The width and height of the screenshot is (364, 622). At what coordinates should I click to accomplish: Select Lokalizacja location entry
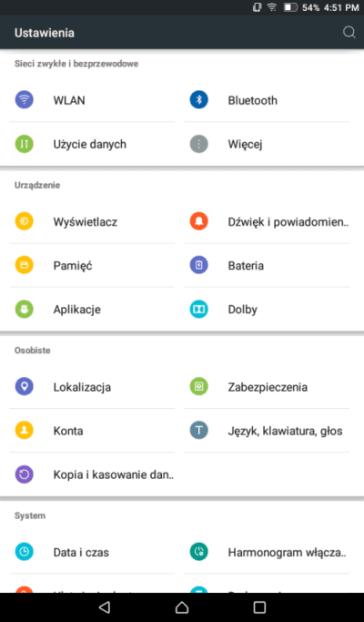coord(92,387)
